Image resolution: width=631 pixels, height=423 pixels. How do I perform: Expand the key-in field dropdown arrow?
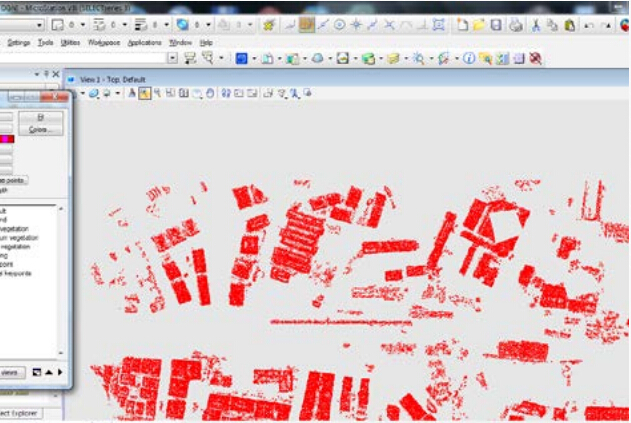pyautogui.click(x=173, y=59)
